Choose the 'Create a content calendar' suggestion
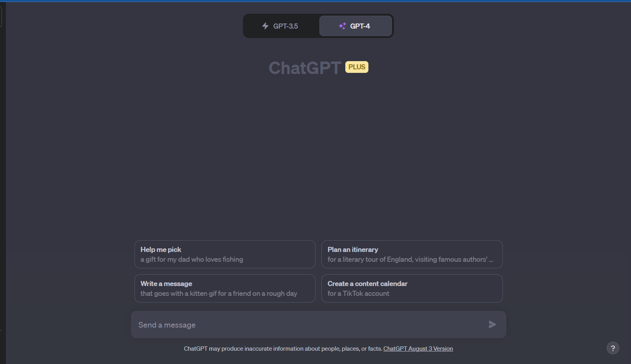 click(x=412, y=288)
